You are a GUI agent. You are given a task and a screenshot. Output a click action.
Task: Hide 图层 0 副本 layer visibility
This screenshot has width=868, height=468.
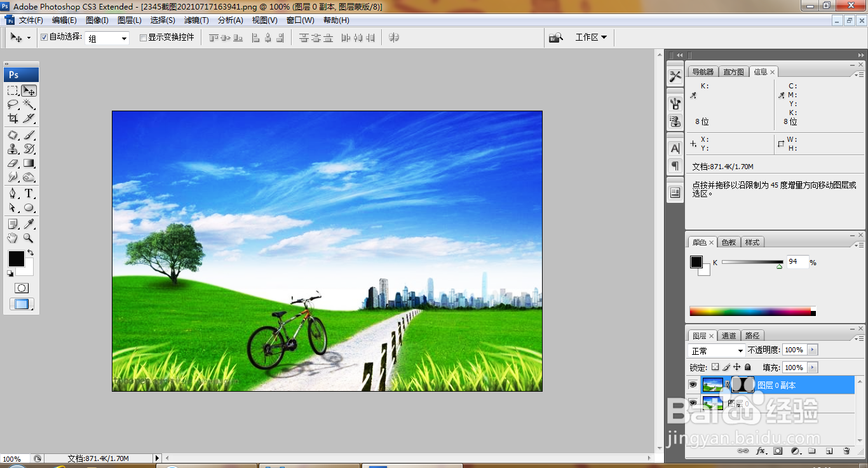click(x=693, y=385)
